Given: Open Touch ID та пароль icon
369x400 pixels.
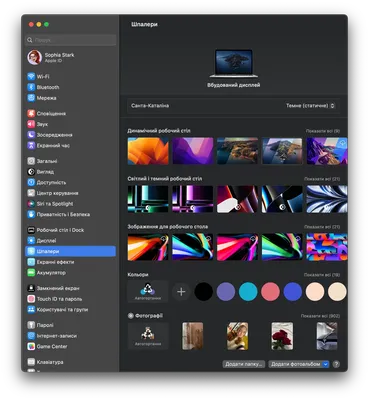Looking at the screenshot, I should 31,299.
